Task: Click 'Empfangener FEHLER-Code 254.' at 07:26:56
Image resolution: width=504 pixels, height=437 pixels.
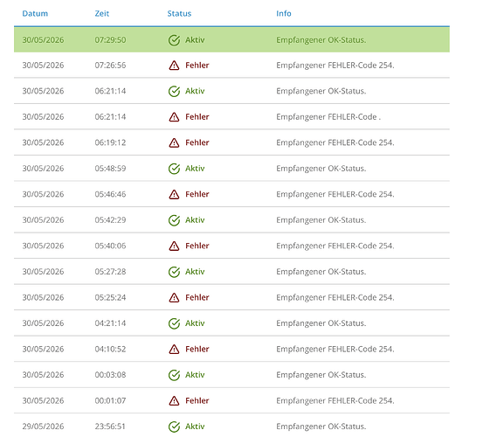Action: click(335, 66)
